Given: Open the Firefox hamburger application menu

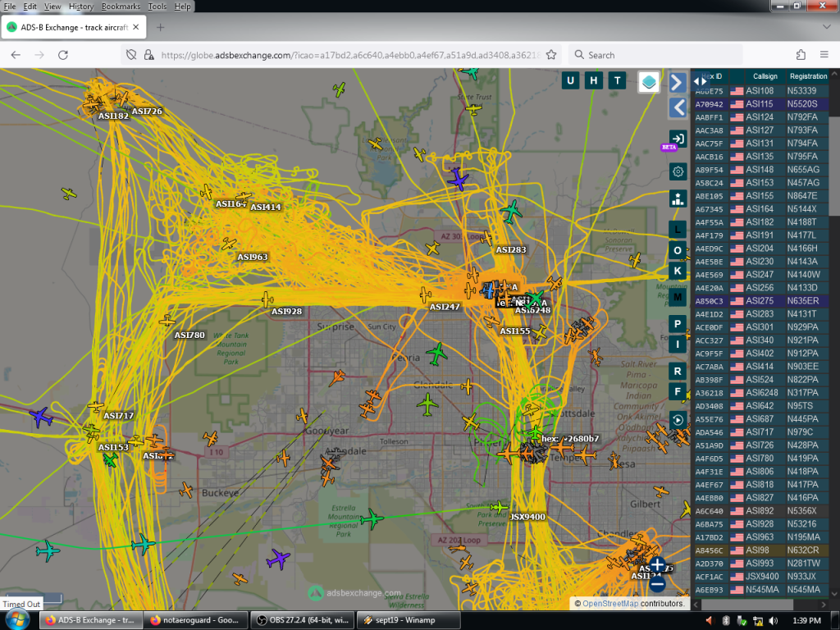Looking at the screenshot, I should click(824, 55).
